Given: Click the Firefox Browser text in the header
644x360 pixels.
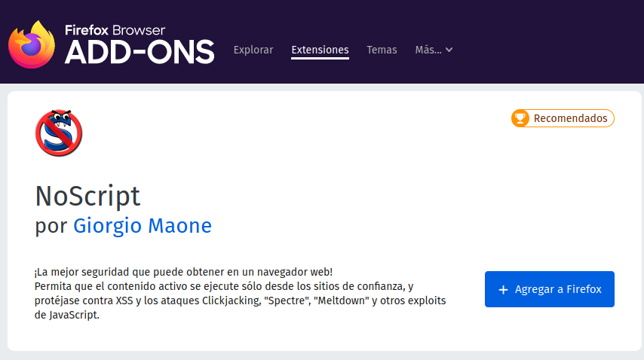Looking at the screenshot, I should tap(115, 30).
